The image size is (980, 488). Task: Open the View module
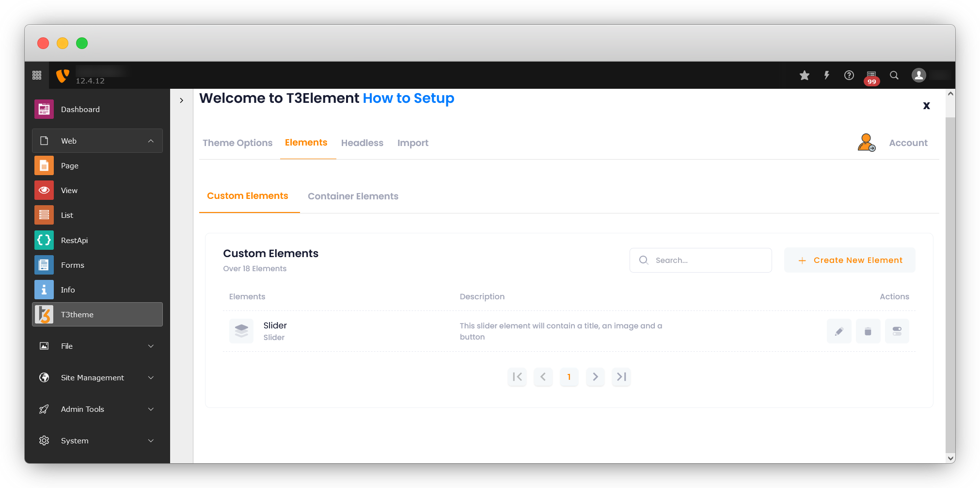pyautogui.click(x=97, y=190)
